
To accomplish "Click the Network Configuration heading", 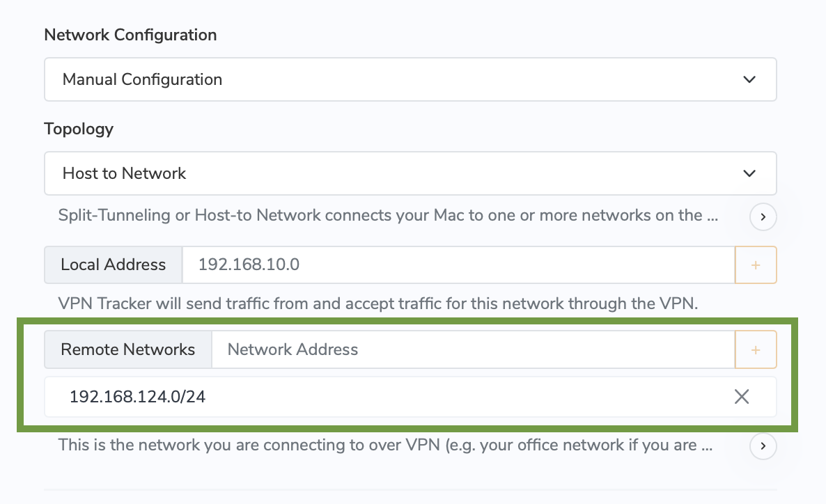I will click(130, 34).
